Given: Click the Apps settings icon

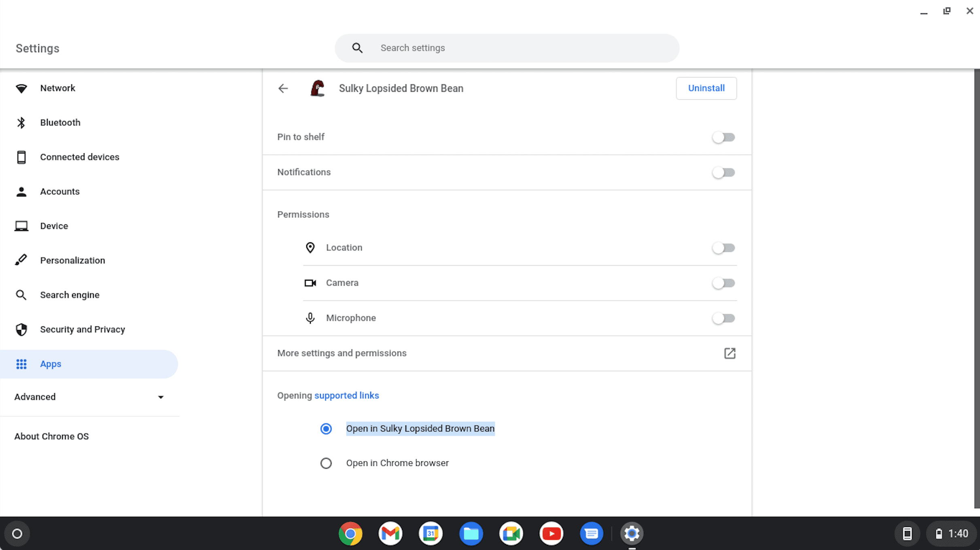Looking at the screenshot, I should click(x=21, y=364).
